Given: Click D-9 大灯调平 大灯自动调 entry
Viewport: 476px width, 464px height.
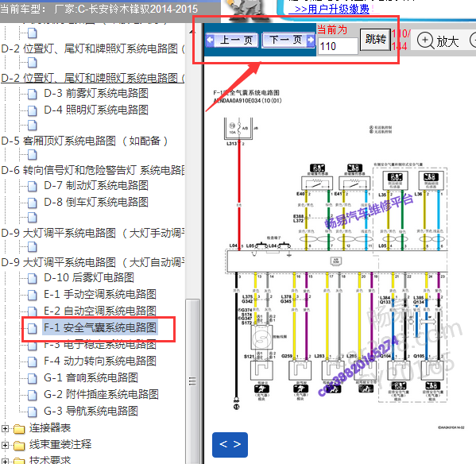Looking at the screenshot, I should 93,262.
